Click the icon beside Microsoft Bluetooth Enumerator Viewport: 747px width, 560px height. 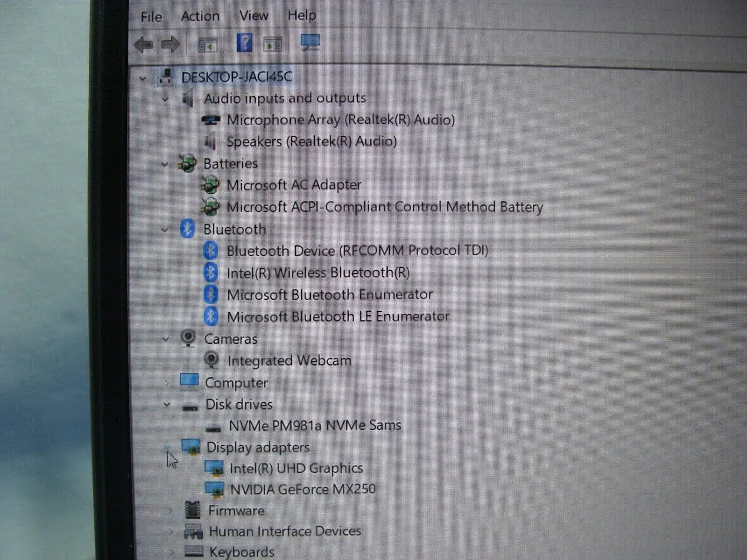(x=211, y=294)
